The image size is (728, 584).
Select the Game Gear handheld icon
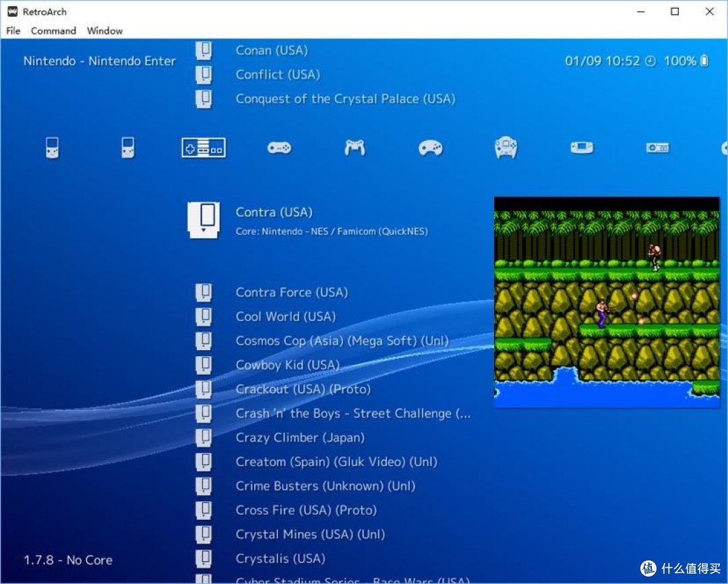tap(582, 148)
